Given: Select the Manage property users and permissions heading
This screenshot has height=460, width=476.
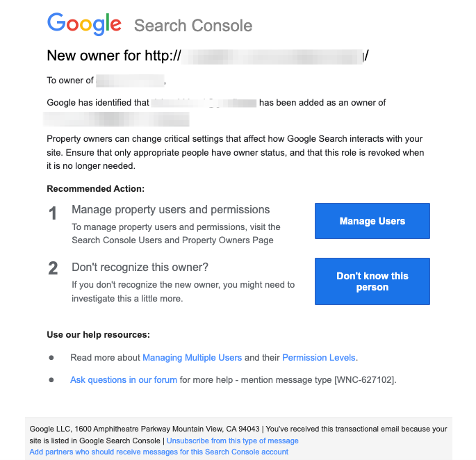Looking at the screenshot, I should pyautogui.click(x=171, y=210).
